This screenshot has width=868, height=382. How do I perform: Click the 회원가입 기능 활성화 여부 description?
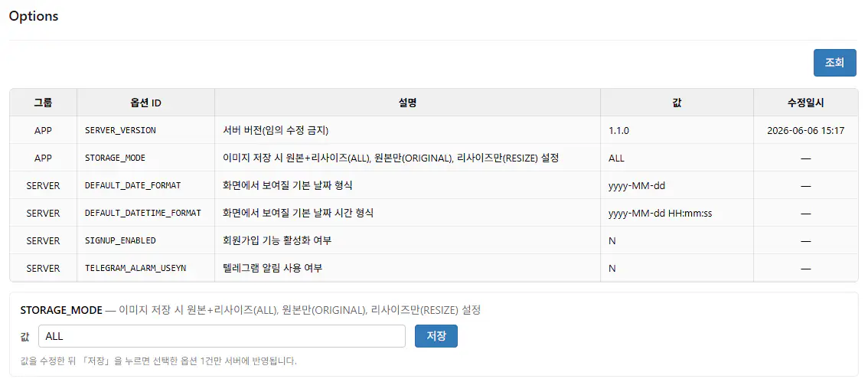(277, 241)
